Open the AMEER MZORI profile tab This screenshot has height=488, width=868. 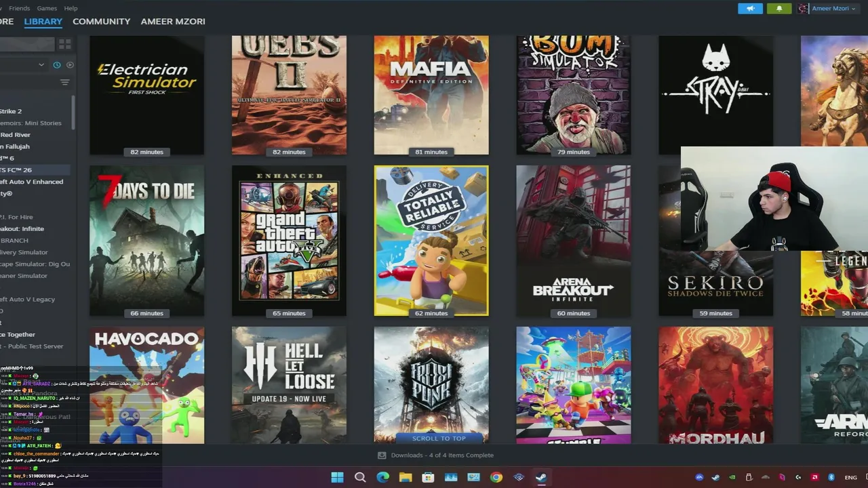(x=173, y=22)
